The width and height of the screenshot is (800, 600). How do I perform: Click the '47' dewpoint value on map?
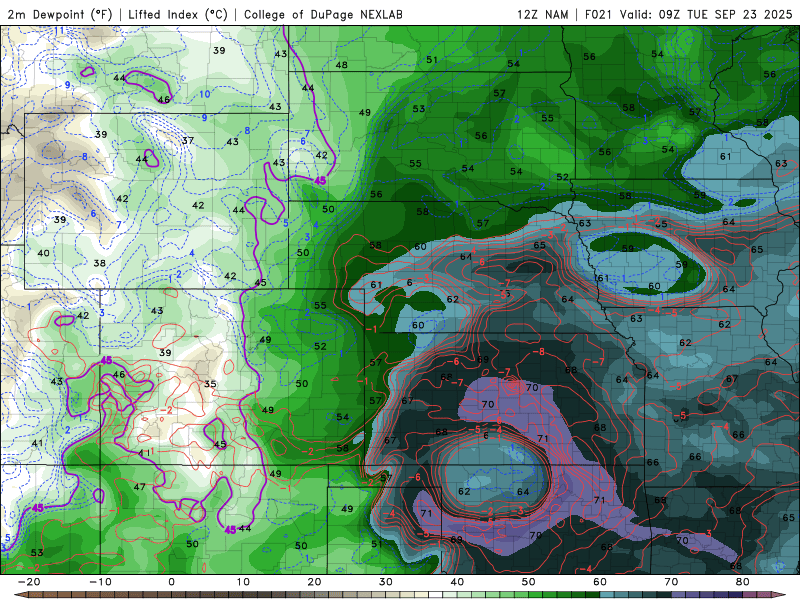[139, 487]
